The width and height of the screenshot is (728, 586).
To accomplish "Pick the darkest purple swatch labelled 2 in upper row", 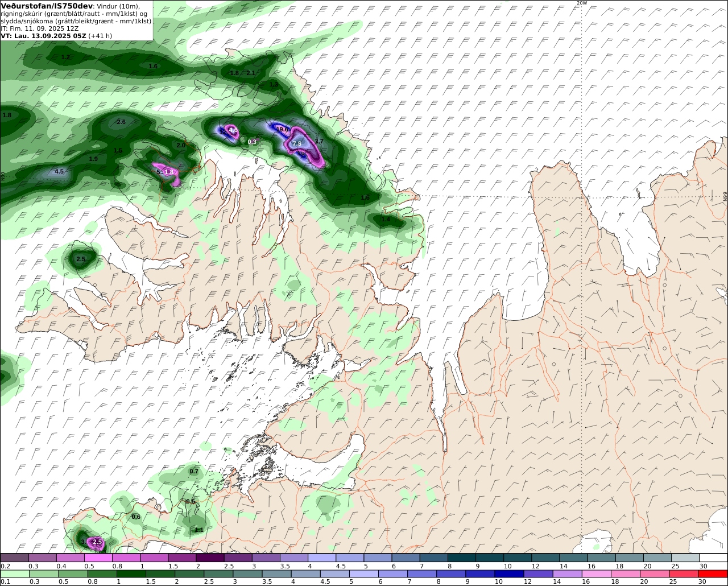I will (210, 558).
